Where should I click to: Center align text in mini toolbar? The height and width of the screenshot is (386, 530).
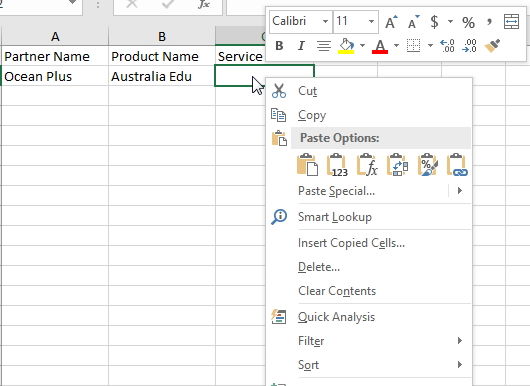click(324, 46)
